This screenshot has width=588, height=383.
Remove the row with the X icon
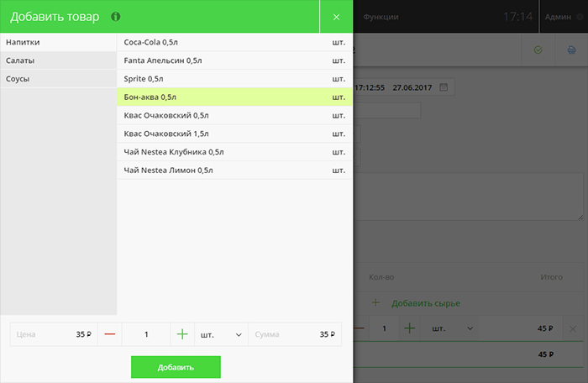pos(573,329)
